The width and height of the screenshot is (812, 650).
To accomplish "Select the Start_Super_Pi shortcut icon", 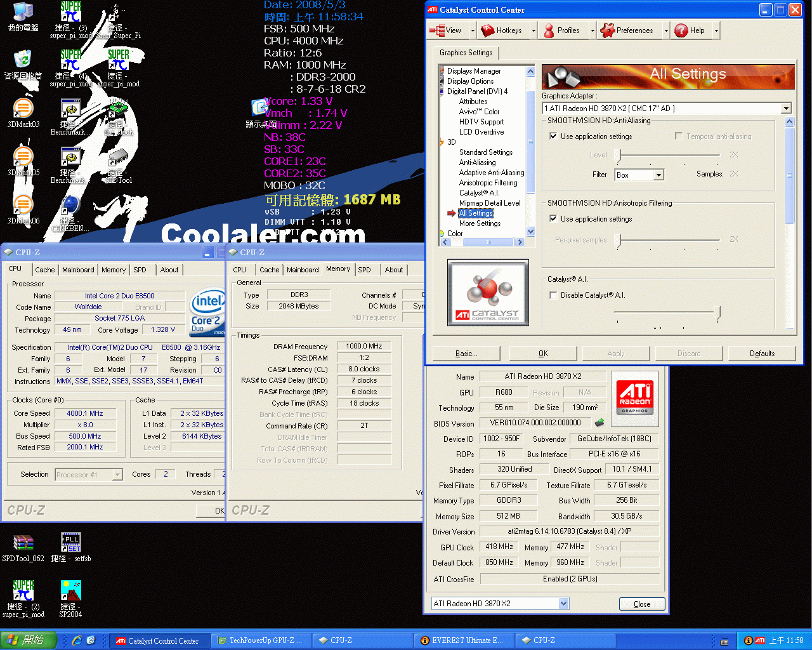I will click(x=118, y=20).
